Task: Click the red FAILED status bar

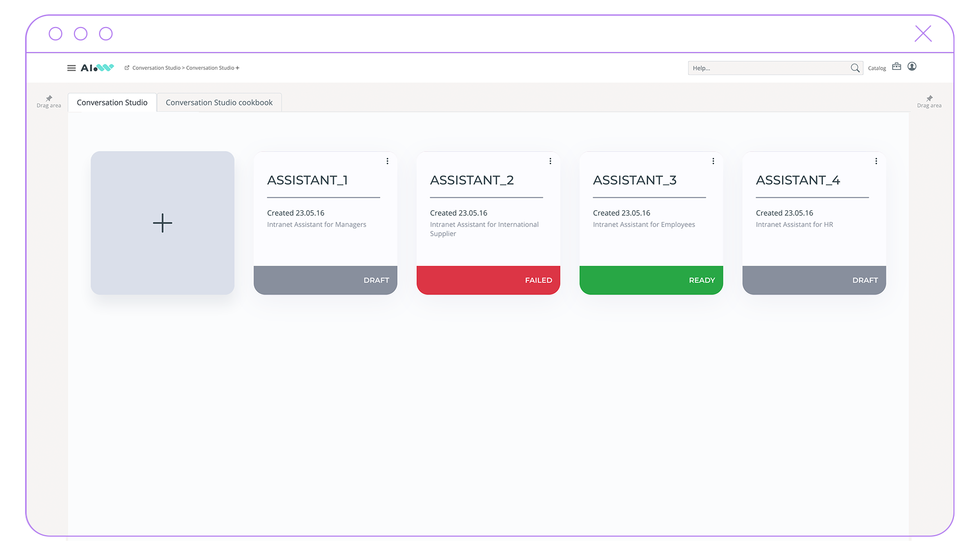Action: click(x=488, y=280)
